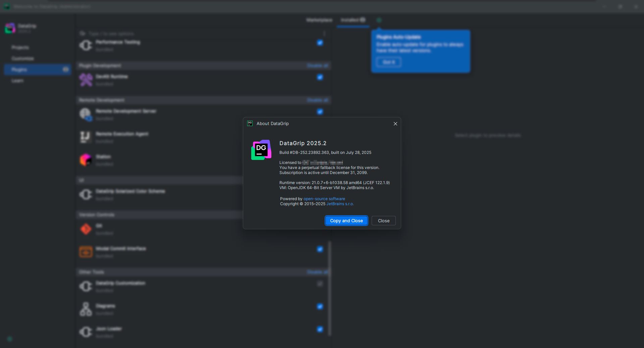Viewport: 644px width, 348px height.
Task: Select the DevKit Runtime plugin icon
Action: pyautogui.click(x=86, y=80)
